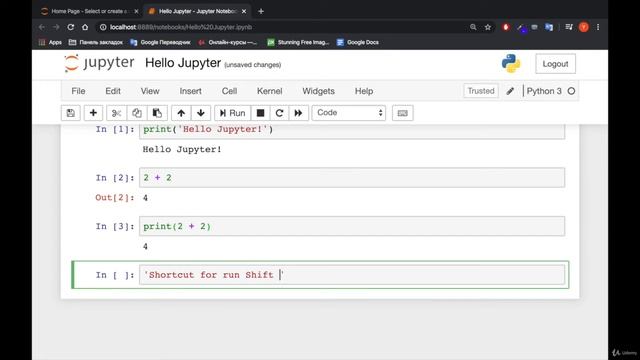This screenshot has height=360, width=640.
Task: Click the translate extension icon
Action: point(549,27)
